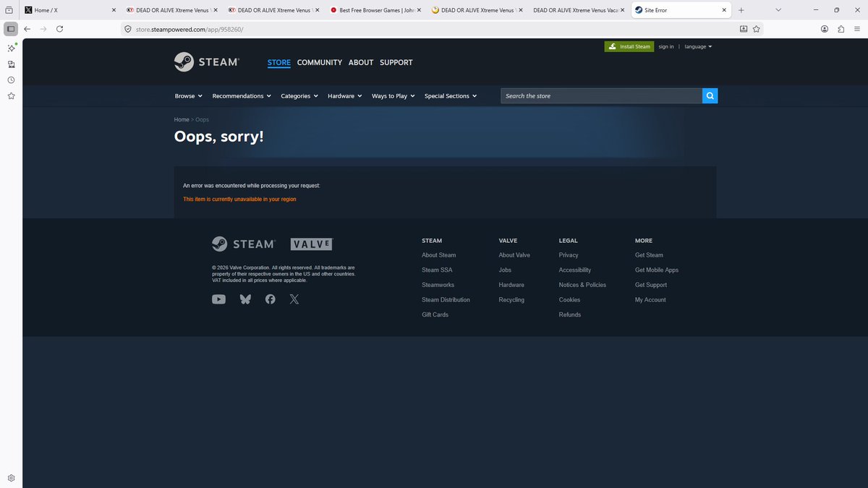Viewport: 868px width, 488px height.
Task: Expand the Categories menu
Action: (x=299, y=95)
